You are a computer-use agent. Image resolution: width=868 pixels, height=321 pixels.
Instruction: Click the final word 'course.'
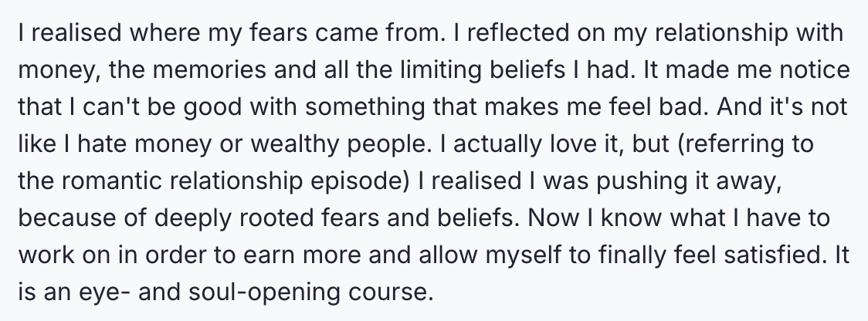click(x=391, y=292)
